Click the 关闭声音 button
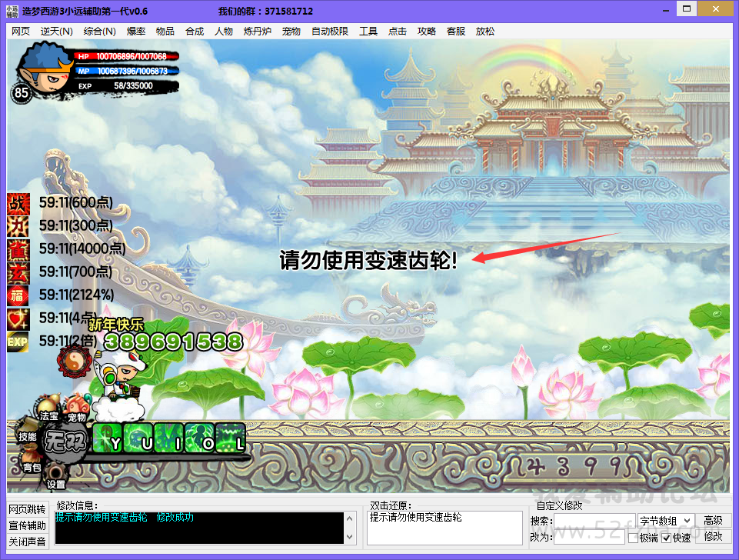The image size is (739, 560). tap(27, 542)
